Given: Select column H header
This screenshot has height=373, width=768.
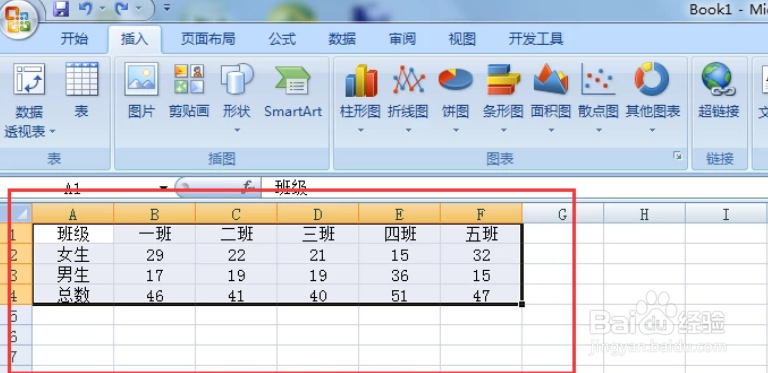Looking at the screenshot, I should coord(645,214).
